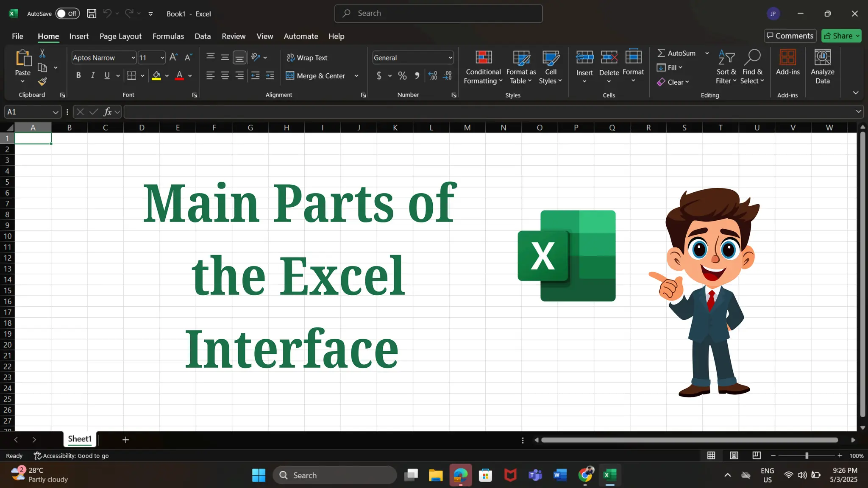Open Conditional Formatting menu
The image size is (868, 488).
pyautogui.click(x=483, y=67)
